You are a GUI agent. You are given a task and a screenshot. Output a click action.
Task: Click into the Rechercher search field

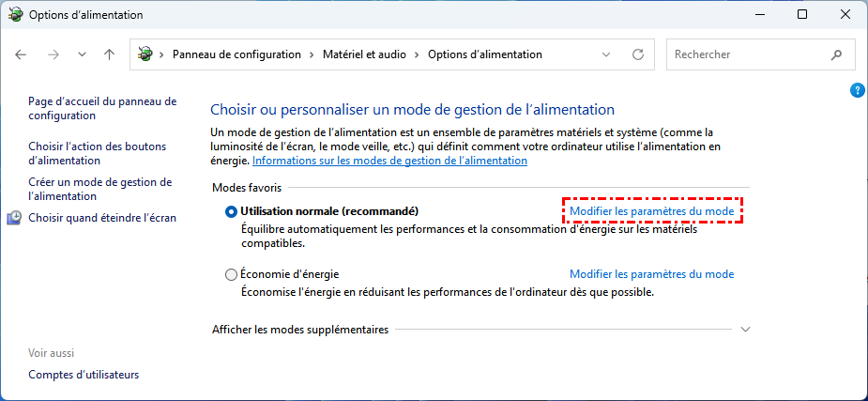click(746, 54)
